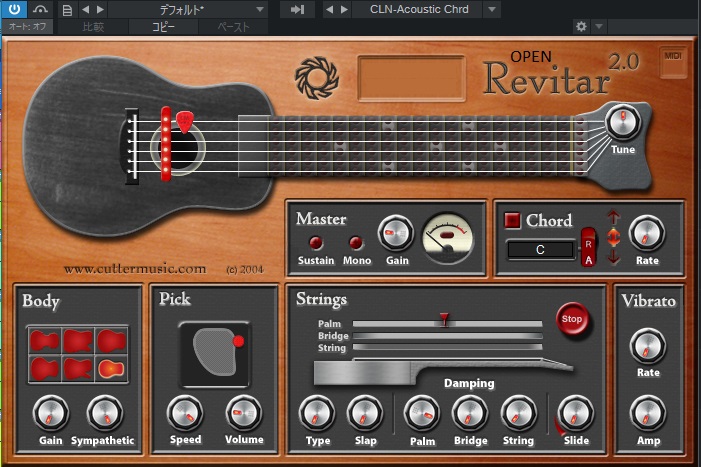
Task: Click the Strings Slap knob
Action: pyautogui.click(x=363, y=412)
